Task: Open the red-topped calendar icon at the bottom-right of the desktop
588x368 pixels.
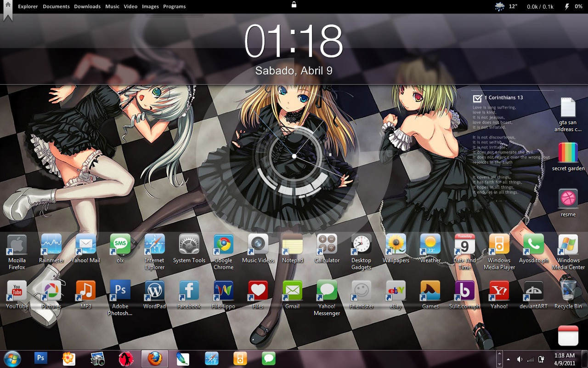Action: 568,336
